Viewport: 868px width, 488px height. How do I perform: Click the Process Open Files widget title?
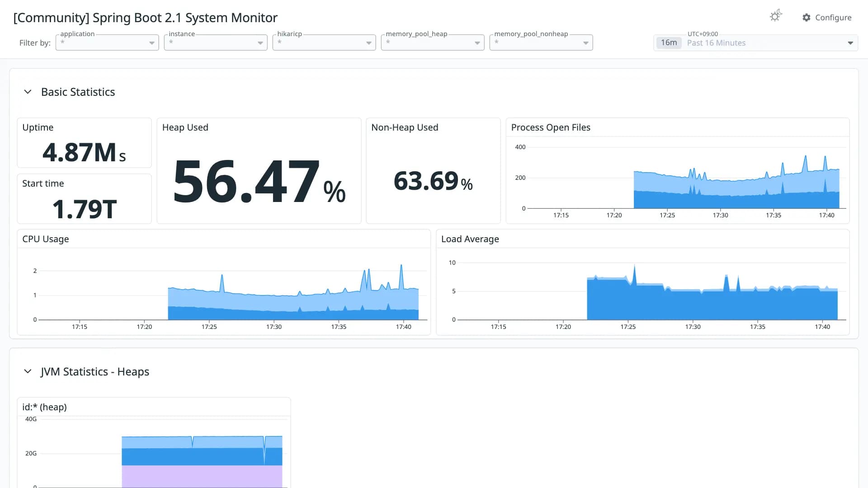[551, 127]
